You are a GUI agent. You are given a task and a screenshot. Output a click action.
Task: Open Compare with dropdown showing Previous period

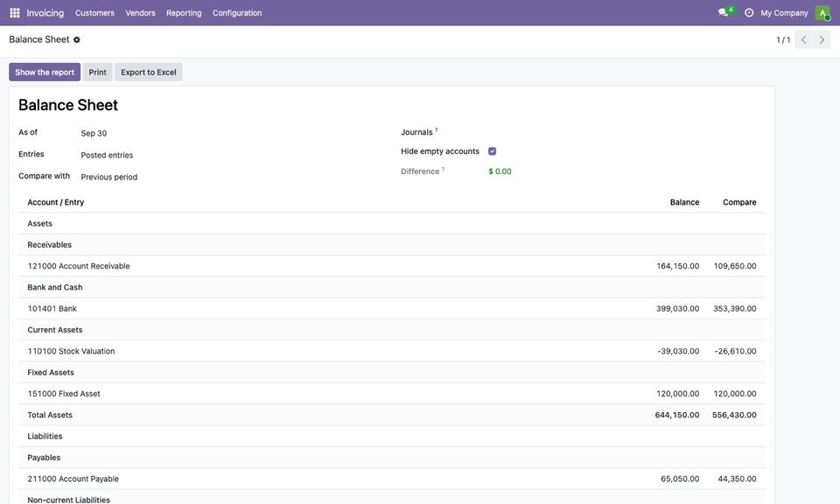point(109,178)
